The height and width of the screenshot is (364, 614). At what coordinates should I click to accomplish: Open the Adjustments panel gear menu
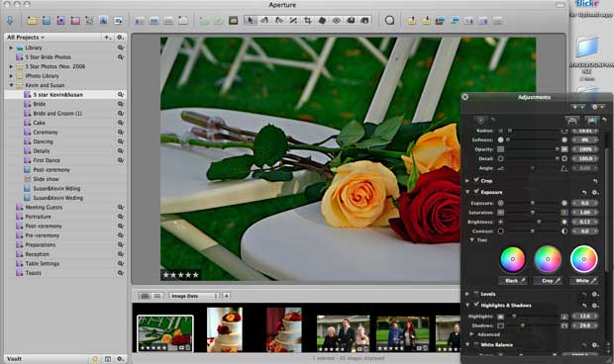pyautogui.click(x=597, y=107)
